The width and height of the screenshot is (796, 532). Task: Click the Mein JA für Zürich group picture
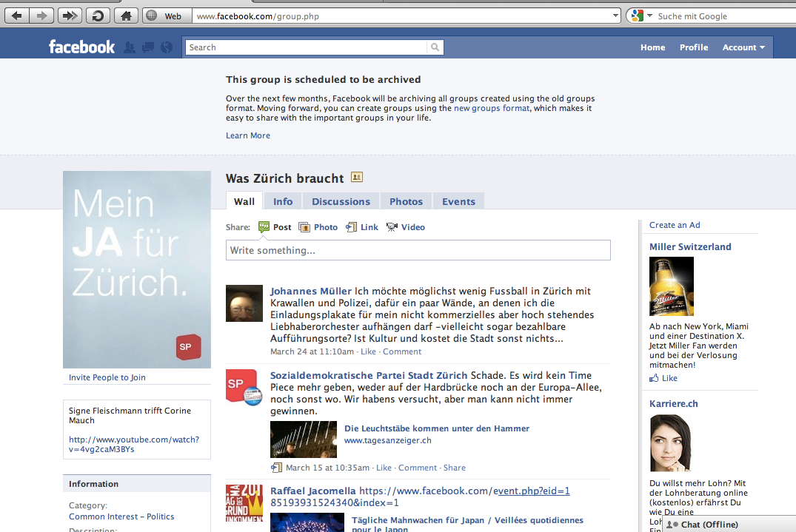136,269
